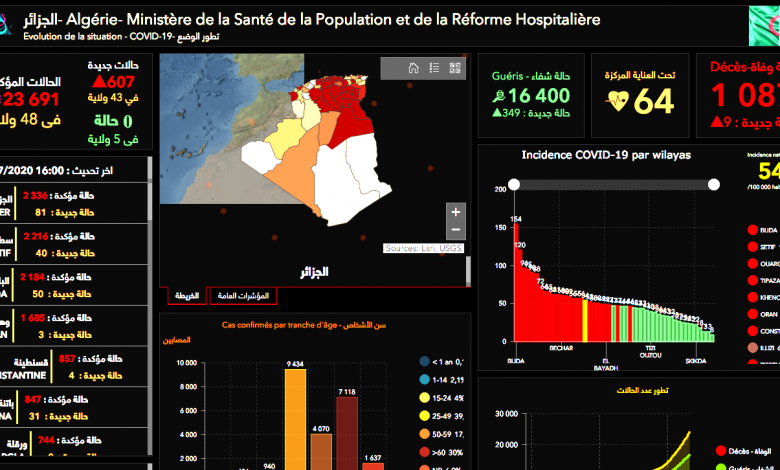The width and height of the screenshot is (780, 470).
Task: Click the ministry logo in the header
Action: coord(4,24)
